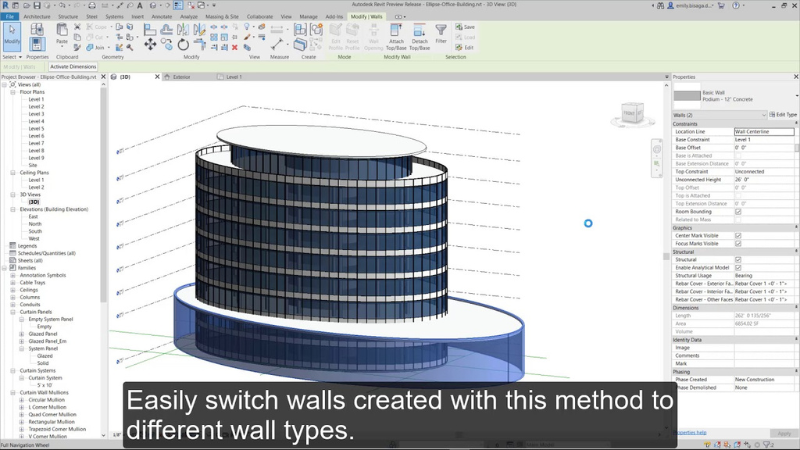Open Level 5 floor plan in browser
The image size is (800, 450).
[x=36, y=129]
